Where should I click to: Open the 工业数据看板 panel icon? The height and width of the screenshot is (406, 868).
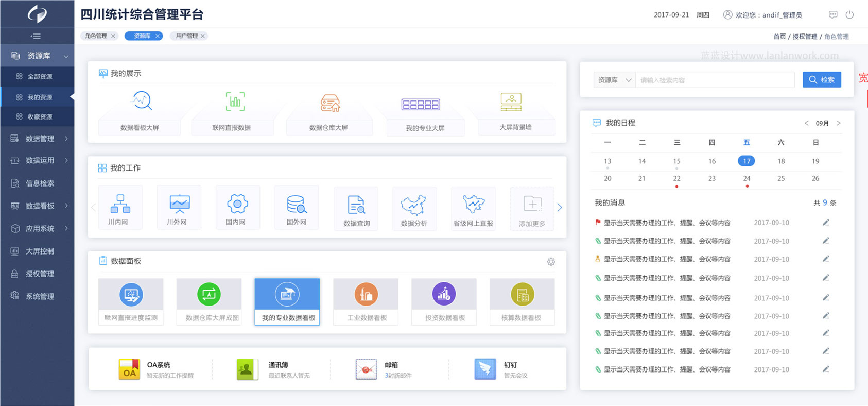pyautogui.click(x=366, y=295)
